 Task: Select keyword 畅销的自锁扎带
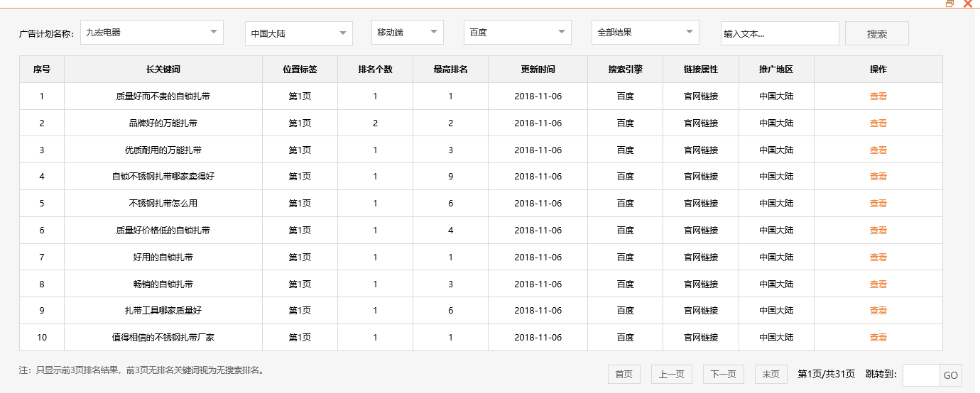pos(163,284)
